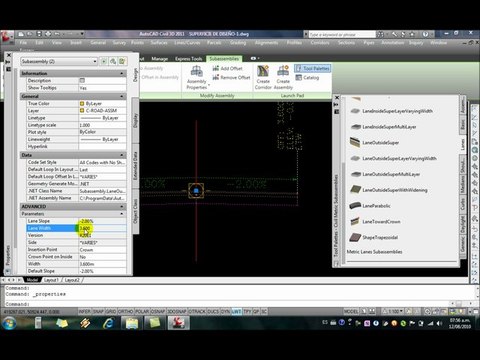Viewport: 480px width, 360px height.
Task: Open the Alignments menu
Action: [x=266, y=43]
